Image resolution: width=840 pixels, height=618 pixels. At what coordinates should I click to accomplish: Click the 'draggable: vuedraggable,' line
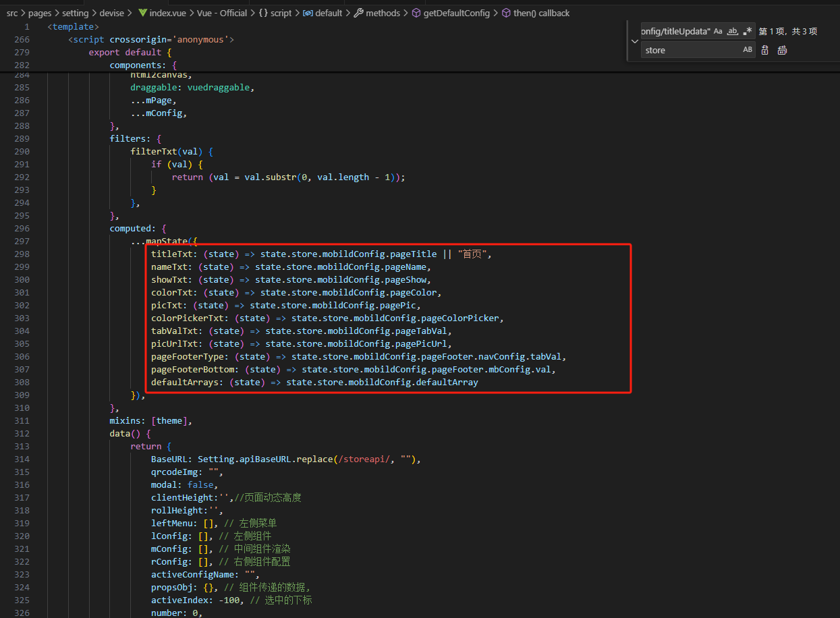pos(192,87)
